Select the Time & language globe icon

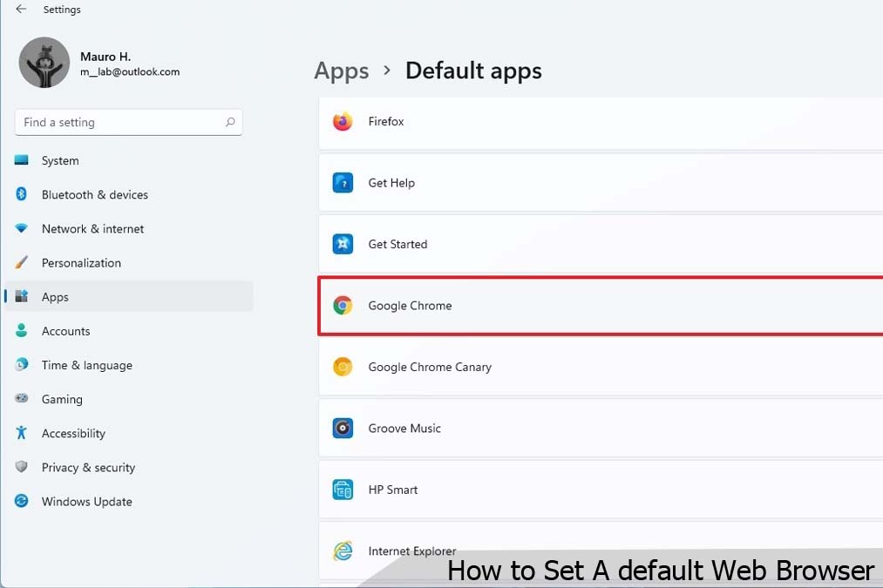(22, 365)
